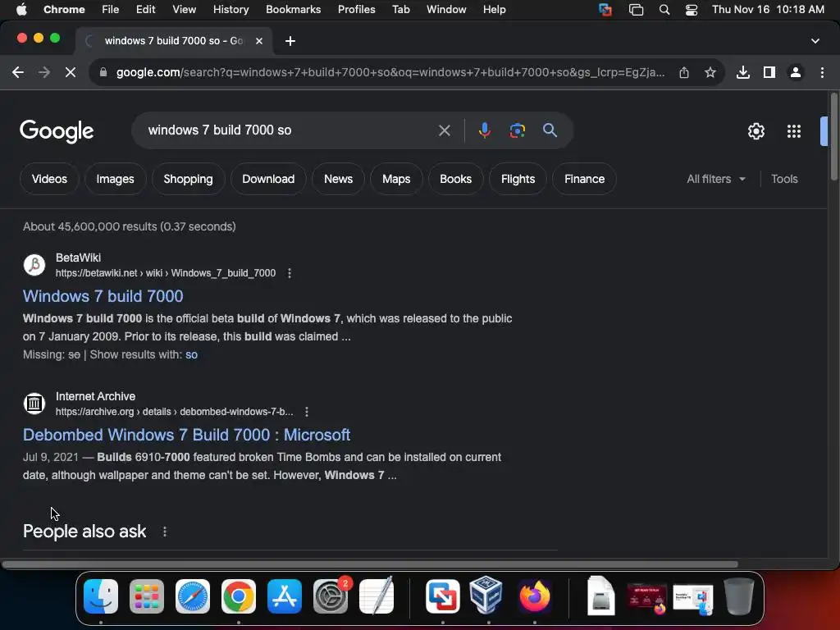Image resolution: width=840 pixels, height=630 pixels.
Task: Share this page from address bar
Action: click(x=684, y=72)
